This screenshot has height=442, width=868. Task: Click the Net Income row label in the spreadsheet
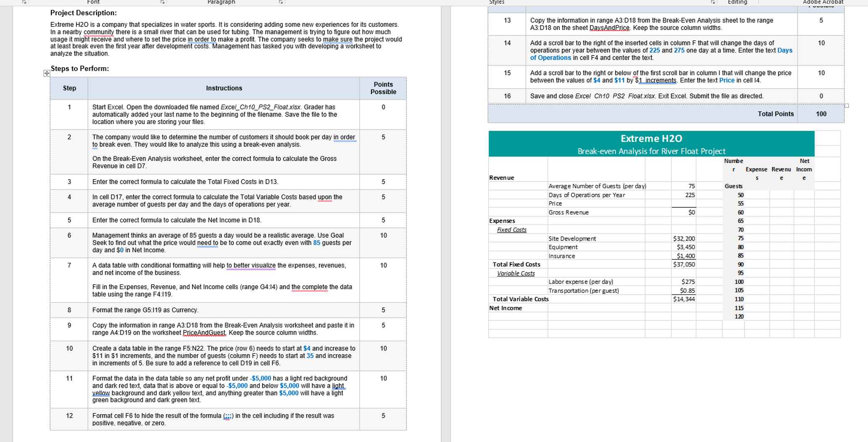505,308
